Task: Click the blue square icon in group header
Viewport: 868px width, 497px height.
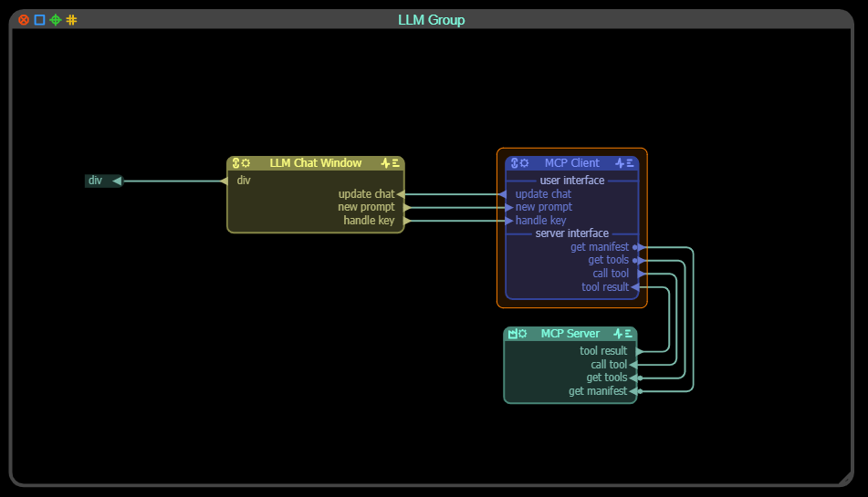Action: click(x=39, y=20)
